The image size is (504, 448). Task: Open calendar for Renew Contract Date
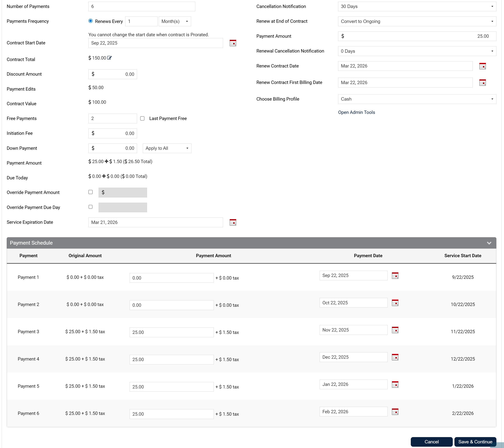click(482, 66)
